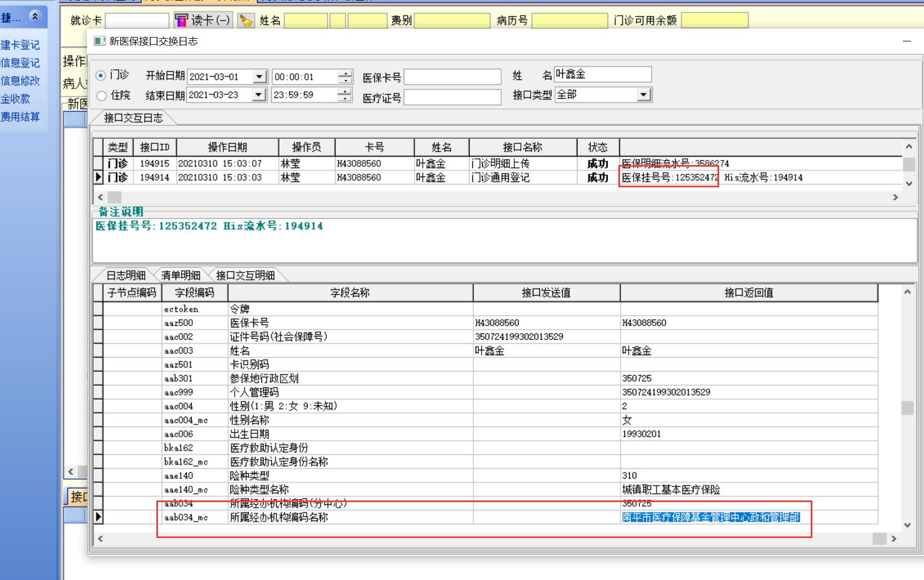Image resolution: width=924 pixels, height=580 pixels.
Task: Click the up arrow of the log list scrollbar
Action: tap(909, 146)
